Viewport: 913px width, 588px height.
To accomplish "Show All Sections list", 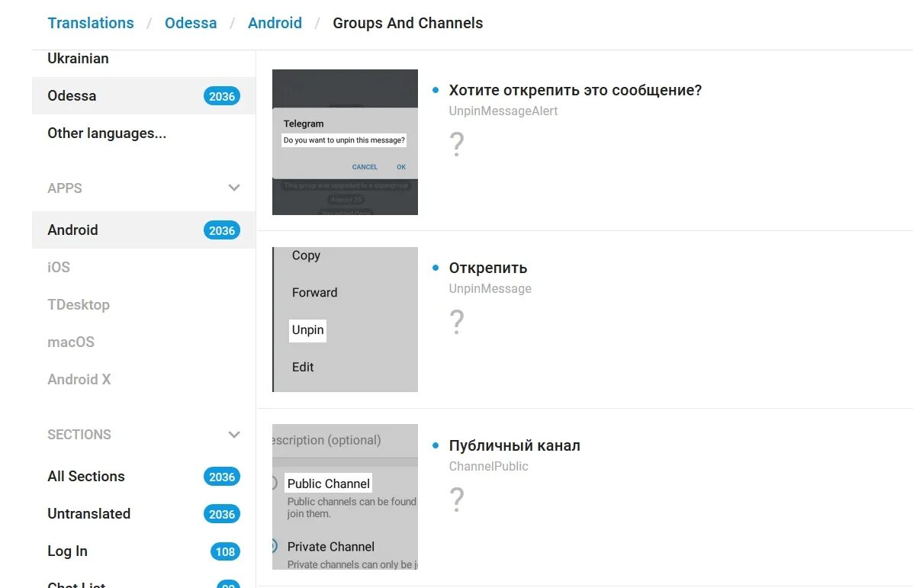I will tap(86, 477).
